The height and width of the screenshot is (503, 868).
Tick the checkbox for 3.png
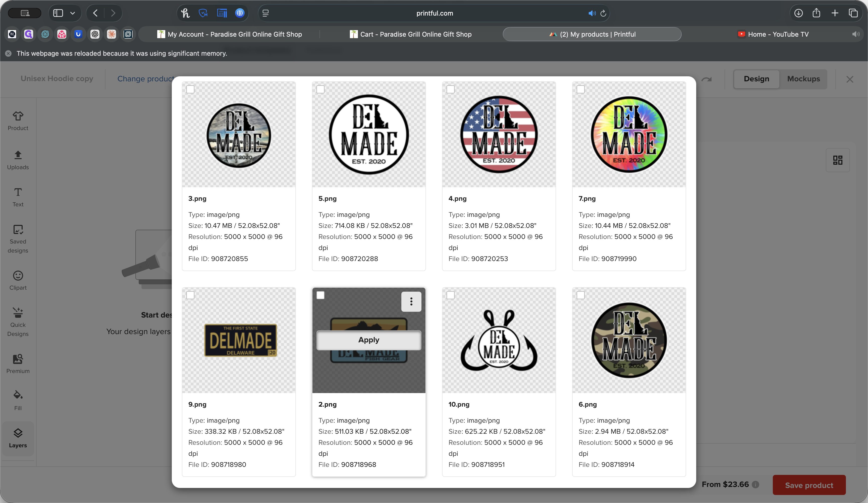190,90
